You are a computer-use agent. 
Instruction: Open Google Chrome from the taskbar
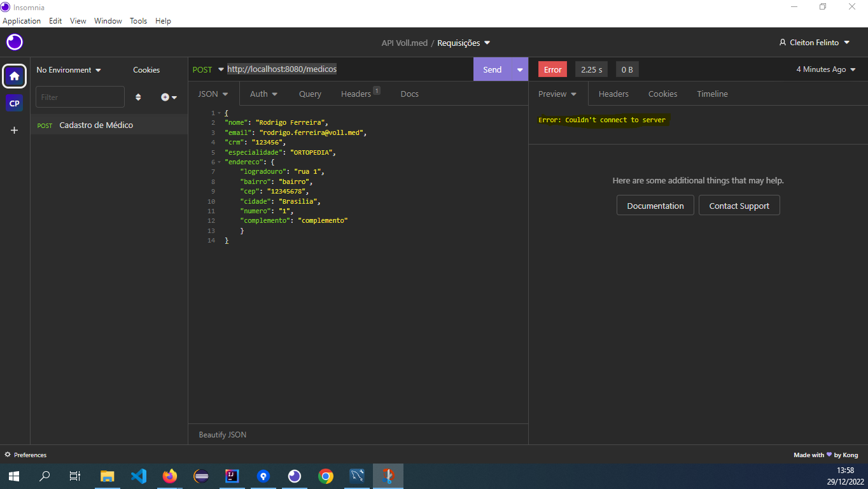coord(325,476)
